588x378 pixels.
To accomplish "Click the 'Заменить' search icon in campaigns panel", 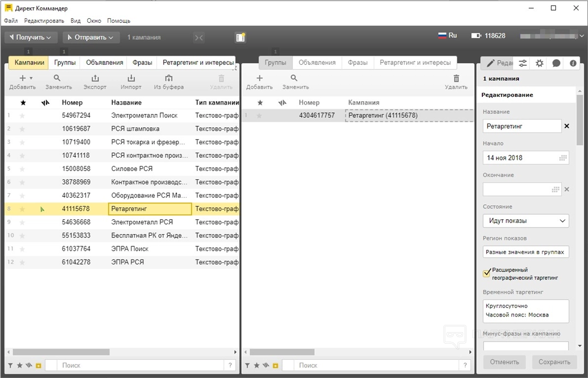I will [x=58, y=79].
